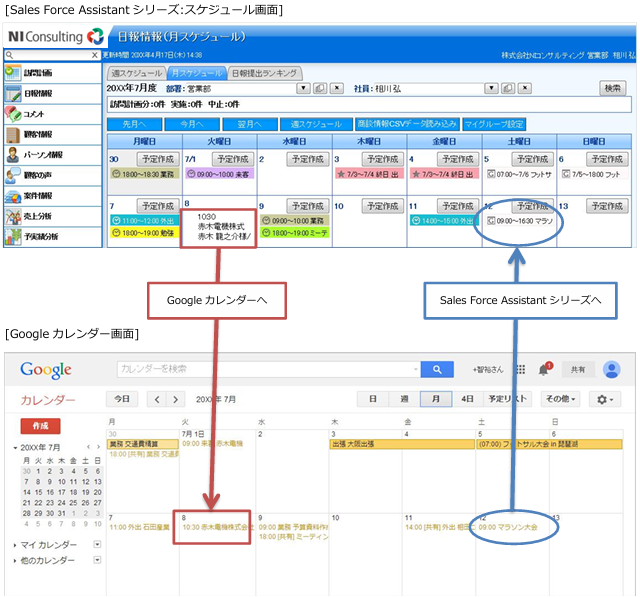Switch to 月スケジュール tab
Image resolution: width=640 pixels, height=597 pixels.
pos(197,73)
